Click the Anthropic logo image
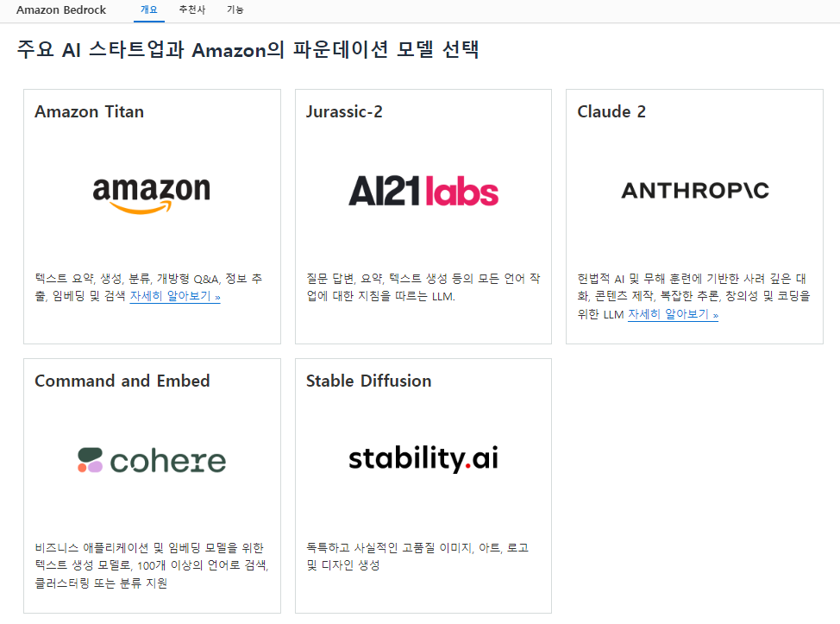The image size is (840, 624). (x=694, y=191)
